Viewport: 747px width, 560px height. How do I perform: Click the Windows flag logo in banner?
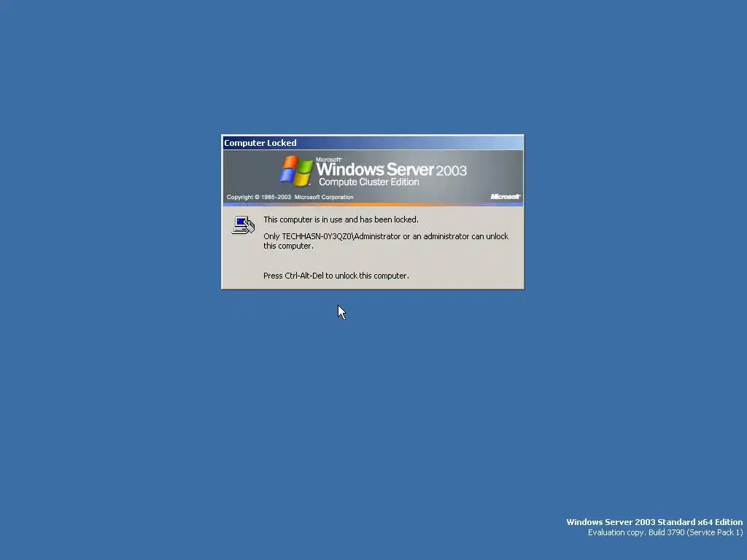pyautogui.click(x=296, y=171)
